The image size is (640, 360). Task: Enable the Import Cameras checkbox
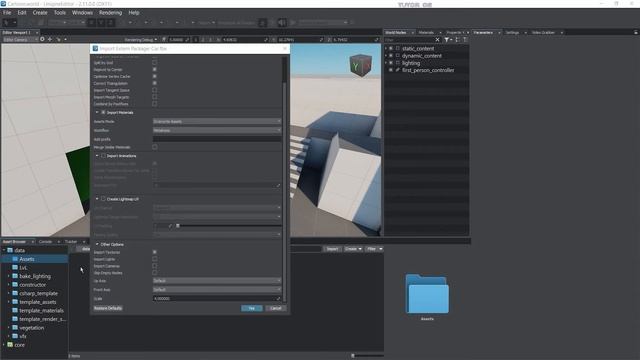155,266
